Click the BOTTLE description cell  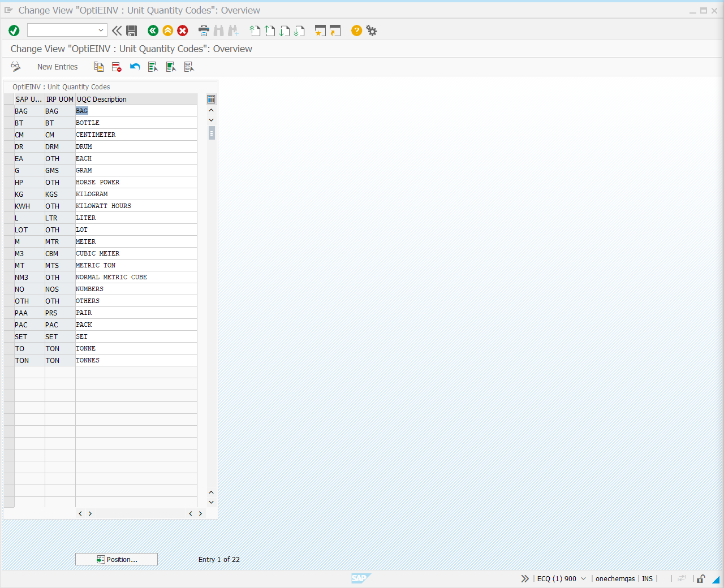pos(136,123)
